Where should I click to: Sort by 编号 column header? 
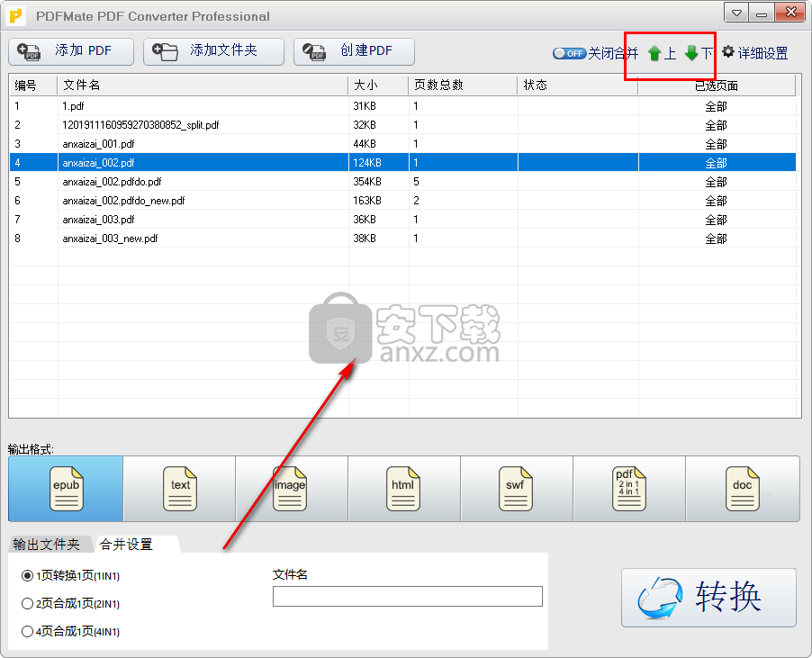[x=33, y=85]
